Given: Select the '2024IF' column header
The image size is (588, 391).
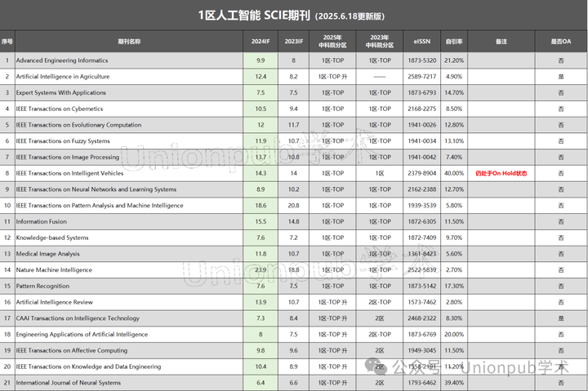Looking at the screenshot, I should coord(261,42).
